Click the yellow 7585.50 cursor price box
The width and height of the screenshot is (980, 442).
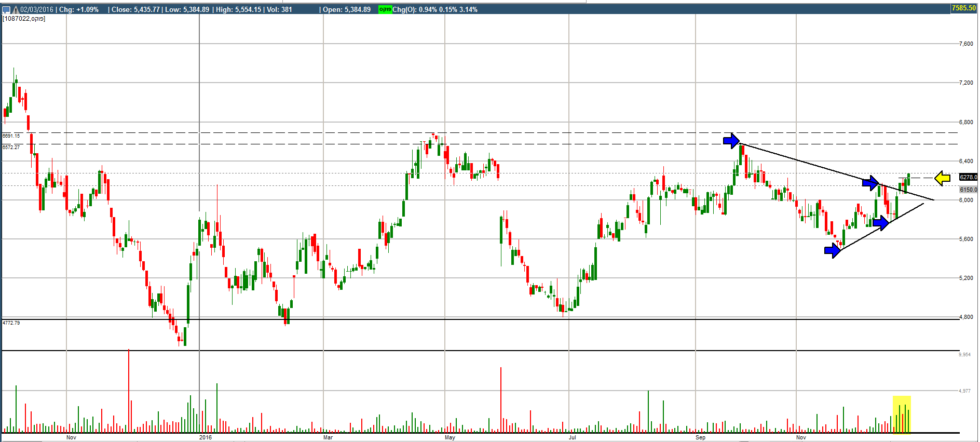coord(964,8)
